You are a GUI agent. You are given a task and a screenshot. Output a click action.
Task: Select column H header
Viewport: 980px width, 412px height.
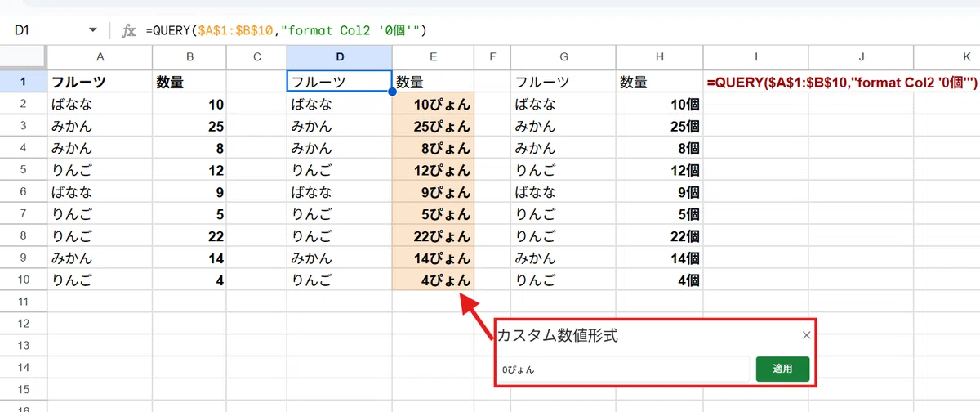pos(660,56)
